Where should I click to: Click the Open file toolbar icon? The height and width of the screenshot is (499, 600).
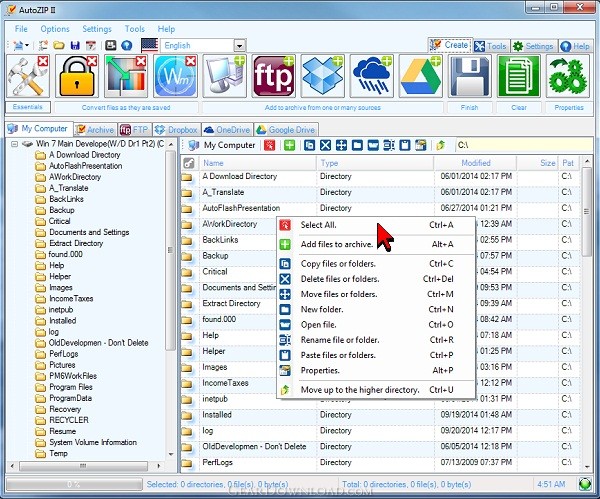pyautogui.click(x=373, y=145)
